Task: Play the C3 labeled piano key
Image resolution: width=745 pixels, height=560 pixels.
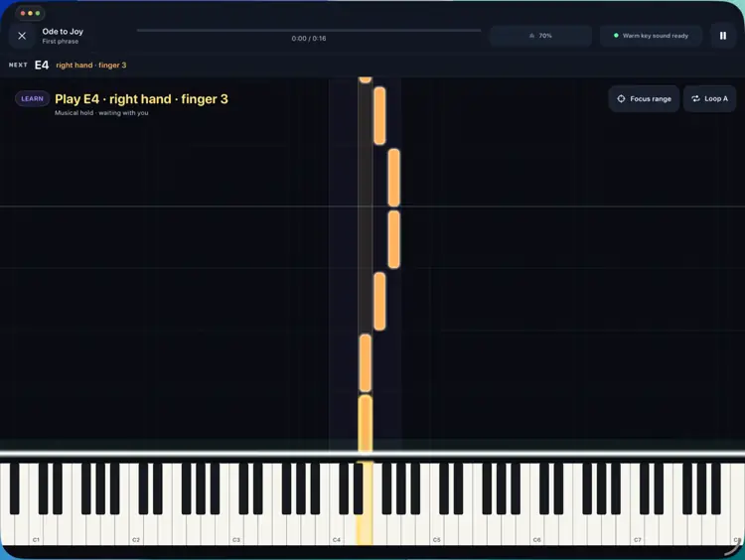Action: point(236,527)
